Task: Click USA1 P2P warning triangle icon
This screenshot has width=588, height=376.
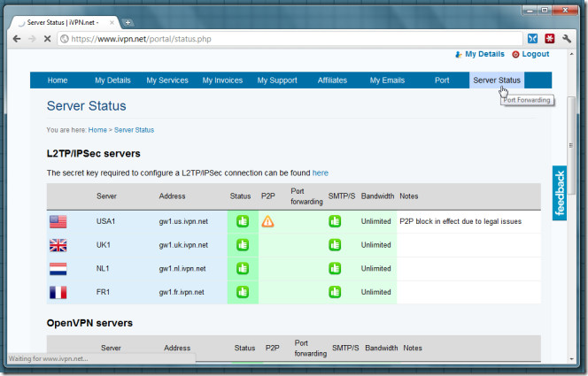Action: point(267,221)
